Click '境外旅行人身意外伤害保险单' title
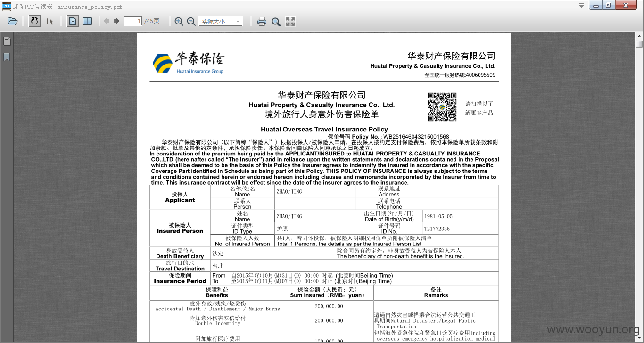644x343 pixels. point(322,114)
